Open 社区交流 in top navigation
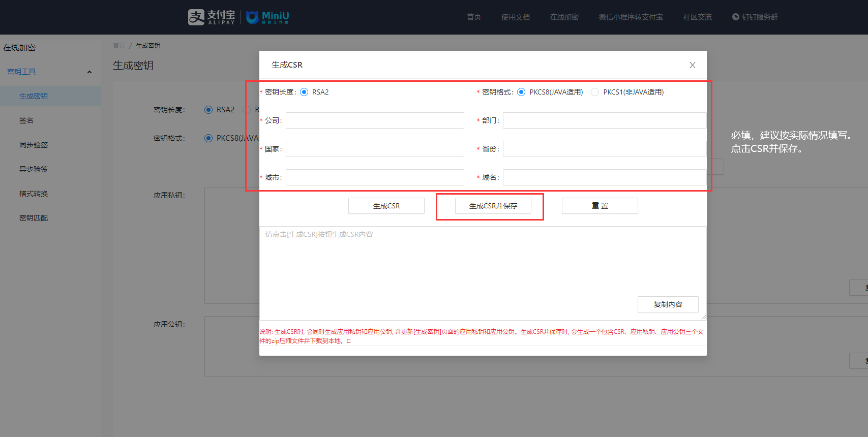868x437 pixels. (x=698, y=17)
